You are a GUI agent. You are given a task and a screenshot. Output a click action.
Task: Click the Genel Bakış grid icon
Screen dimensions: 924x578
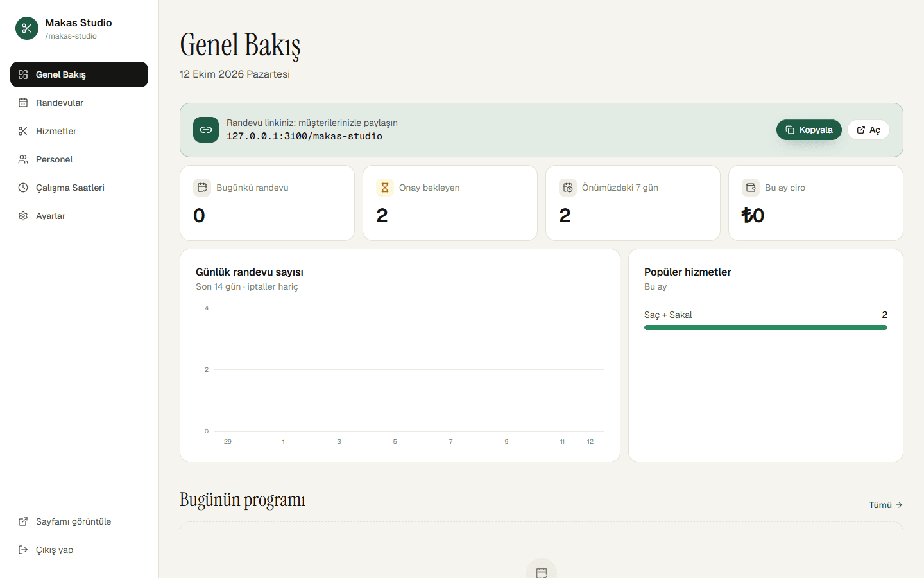pos(23,74)
